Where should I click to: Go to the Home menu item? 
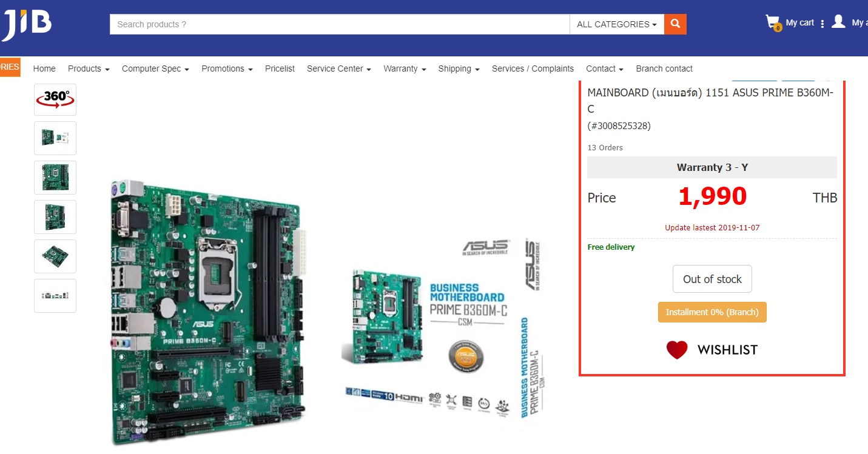point(44,68)
